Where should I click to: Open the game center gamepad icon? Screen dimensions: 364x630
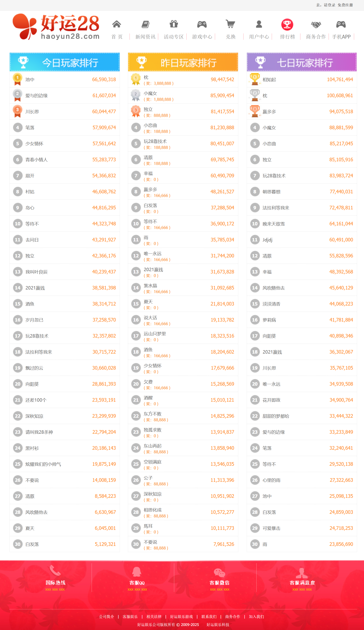point(202,24)
